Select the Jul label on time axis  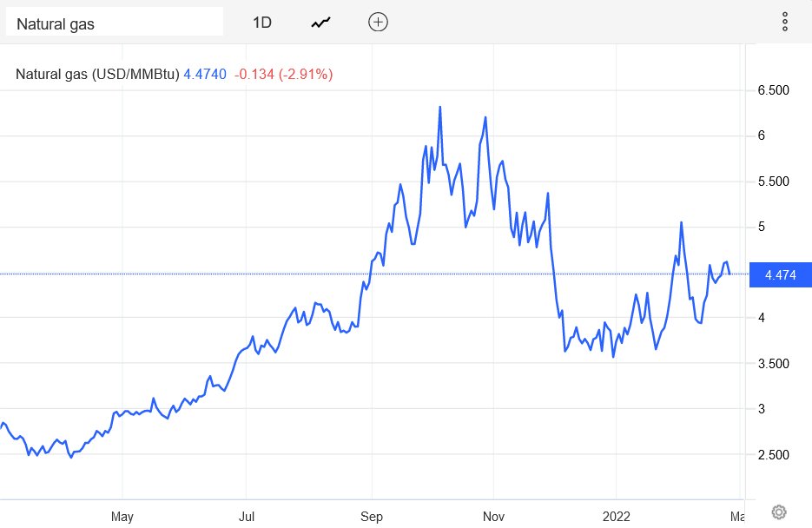pos(247,516)
